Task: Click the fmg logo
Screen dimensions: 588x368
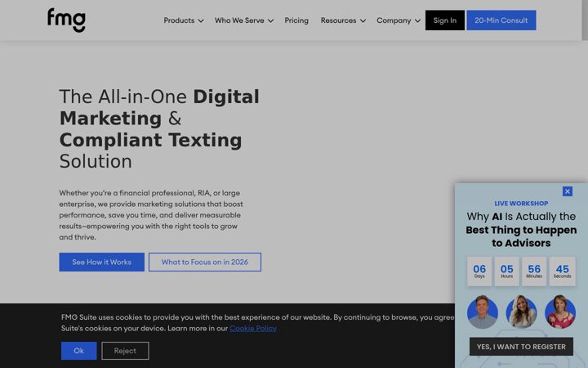Action: click(x=66, y=20)
